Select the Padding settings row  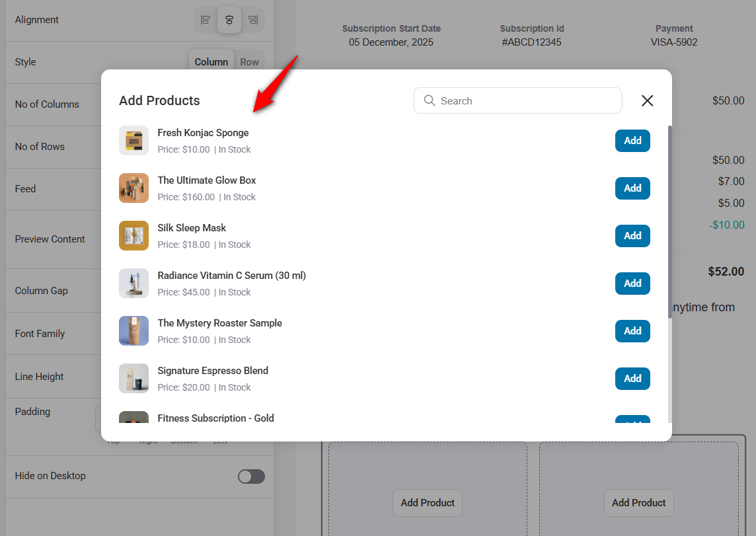(32, 411)
